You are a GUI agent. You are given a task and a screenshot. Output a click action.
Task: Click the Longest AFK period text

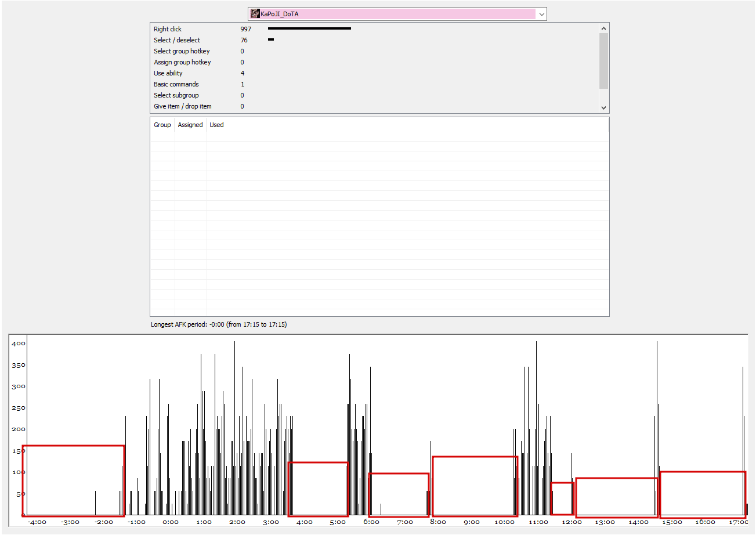(x=219, y=324)
